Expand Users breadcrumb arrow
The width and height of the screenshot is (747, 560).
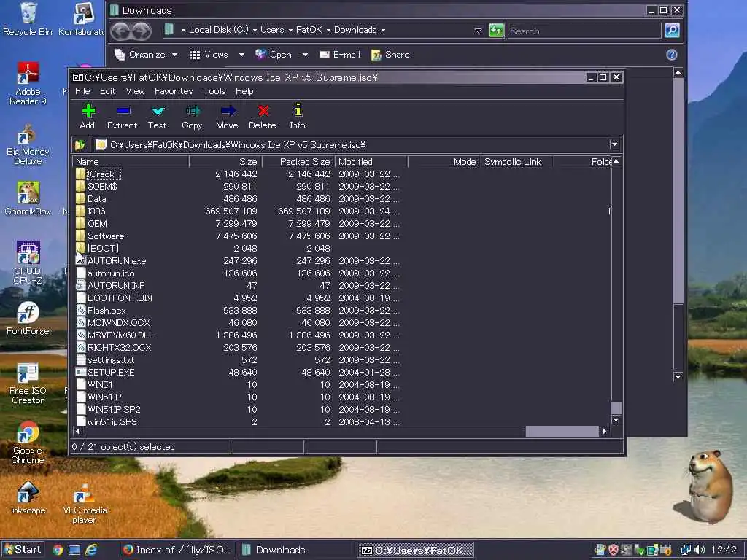[x=290, y=31]
